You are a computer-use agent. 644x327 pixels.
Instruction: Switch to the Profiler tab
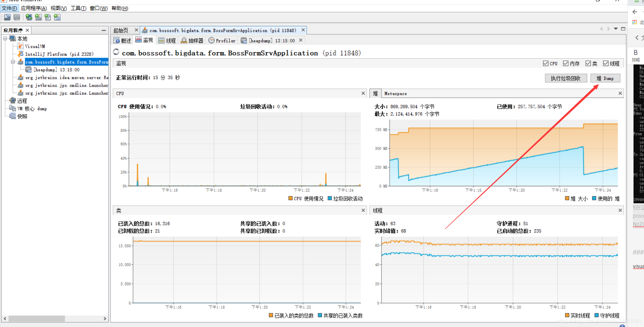tap(222, 40)
